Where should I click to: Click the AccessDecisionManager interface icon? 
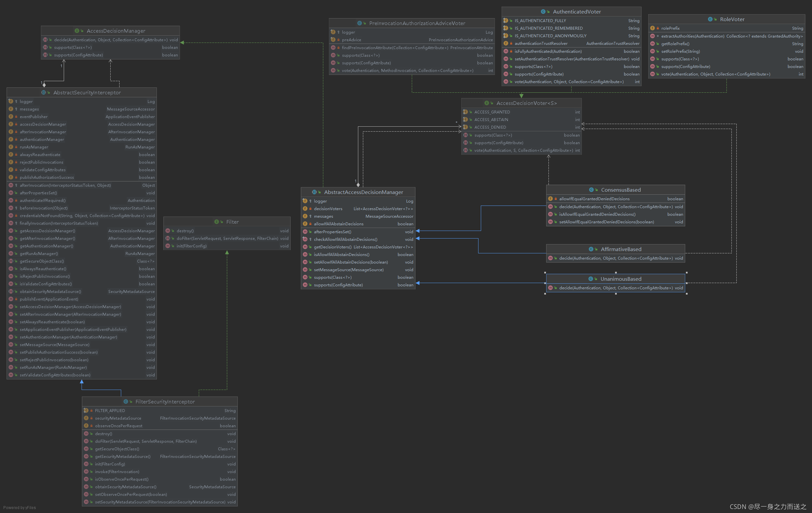coord(77,31)
